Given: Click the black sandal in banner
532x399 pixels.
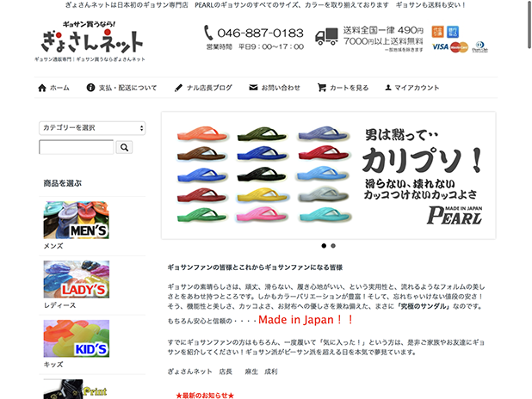Looking at the screenshot, I should pyautogui.click(x=262, y=175).
